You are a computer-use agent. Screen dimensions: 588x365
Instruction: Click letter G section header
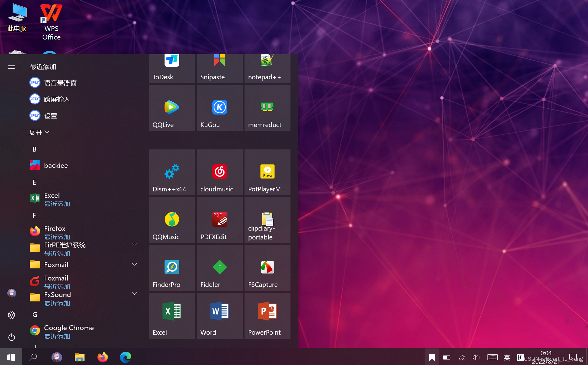[35, 314]
